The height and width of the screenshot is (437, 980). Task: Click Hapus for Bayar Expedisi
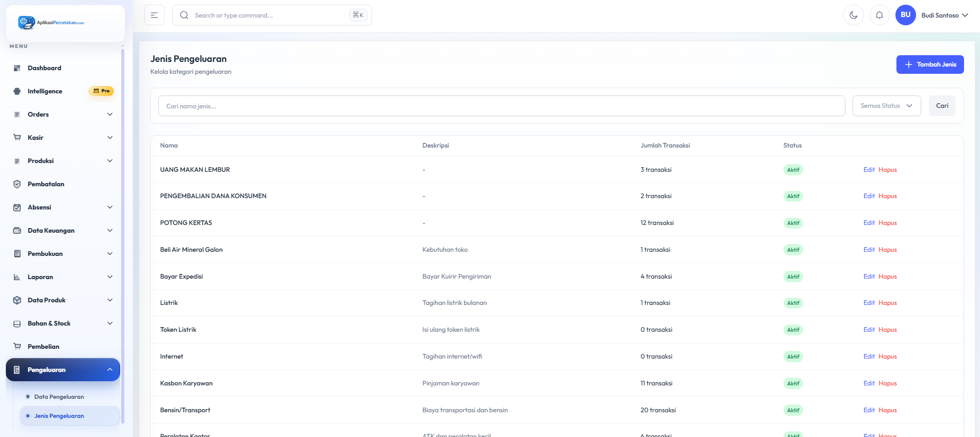coord(888,277)
